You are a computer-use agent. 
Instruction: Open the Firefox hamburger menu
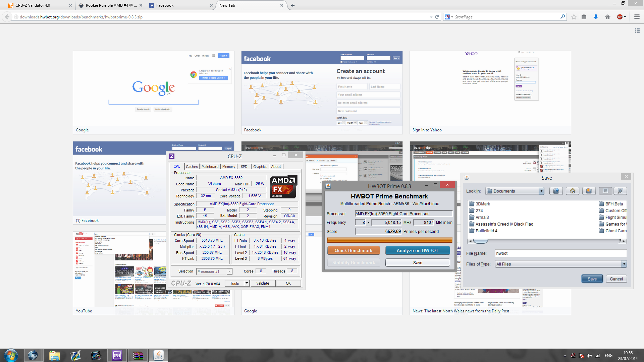pyautogui.click(x=637, y=17)
